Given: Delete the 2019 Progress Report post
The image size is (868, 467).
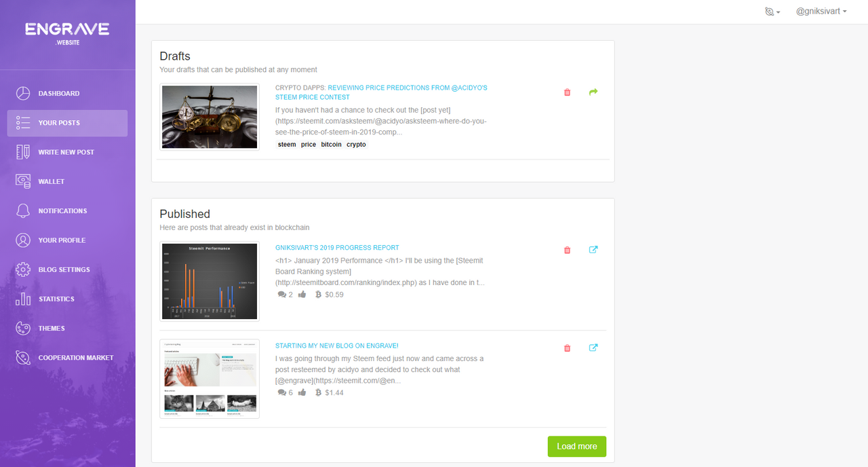Looking at the screenshot, I should pyautogui.click(x=568, y=250).
